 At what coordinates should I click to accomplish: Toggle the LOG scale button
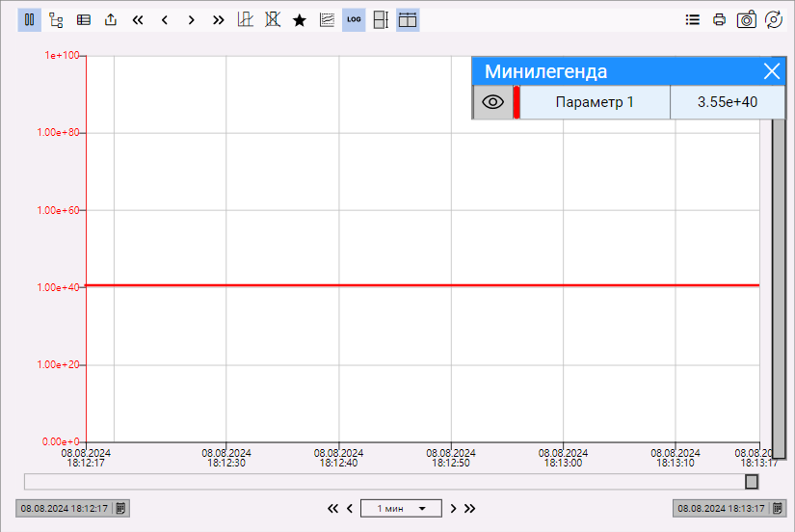tap(354, 19)
